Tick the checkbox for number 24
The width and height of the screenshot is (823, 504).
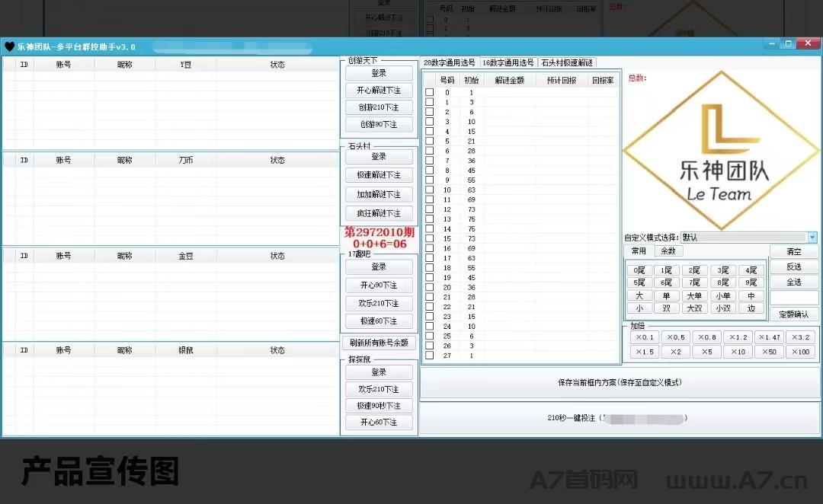point(429,326)
